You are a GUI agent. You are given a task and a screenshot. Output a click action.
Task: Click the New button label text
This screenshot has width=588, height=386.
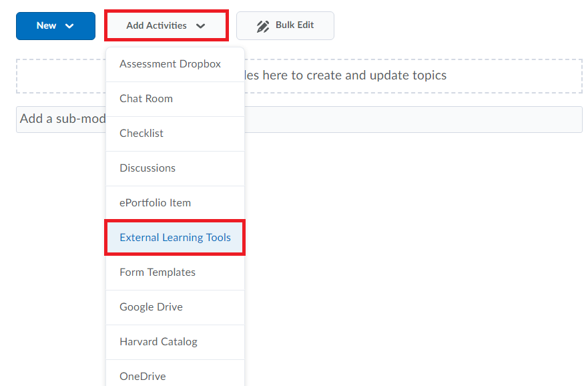click(46, 25)
